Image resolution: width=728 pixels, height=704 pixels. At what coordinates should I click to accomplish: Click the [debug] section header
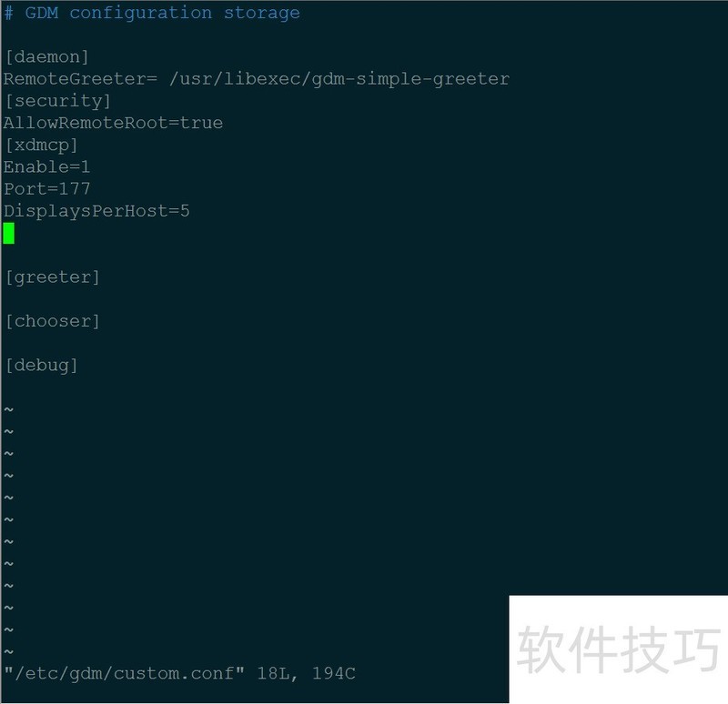tap(41, 366)
